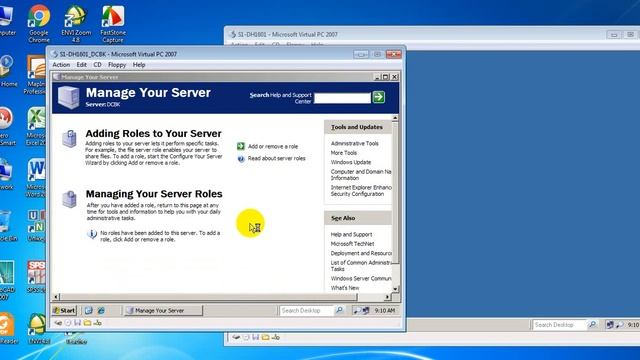Open List of Common Administrative Tasks link
Viewport: 640px width, 360px height.
coord(361,266)
